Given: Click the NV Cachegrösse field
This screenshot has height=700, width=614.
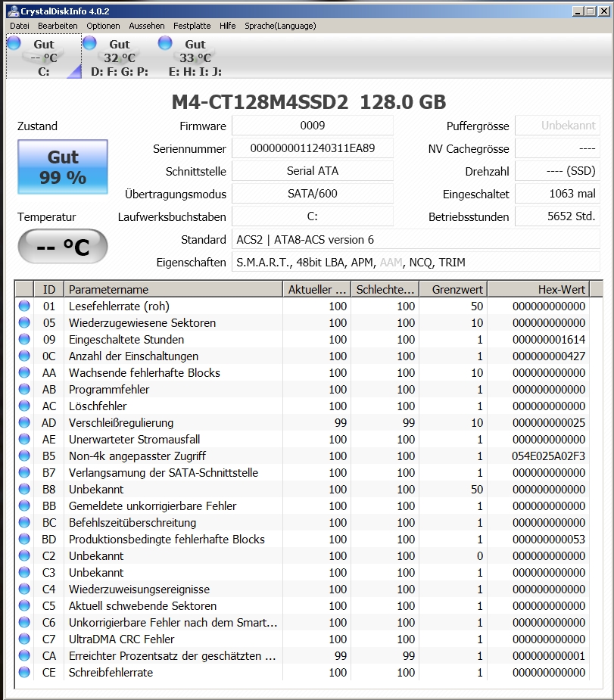Looking at the screenshot, I should [557, 148].
